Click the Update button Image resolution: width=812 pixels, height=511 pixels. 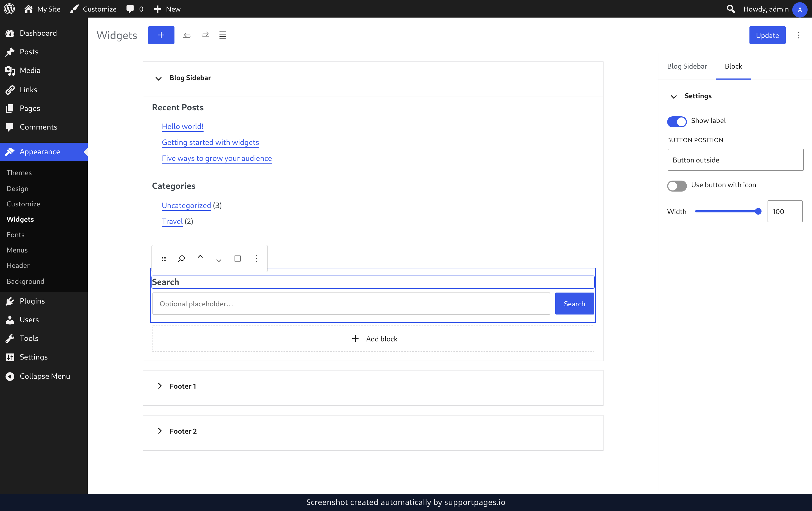tap(767, 35)
